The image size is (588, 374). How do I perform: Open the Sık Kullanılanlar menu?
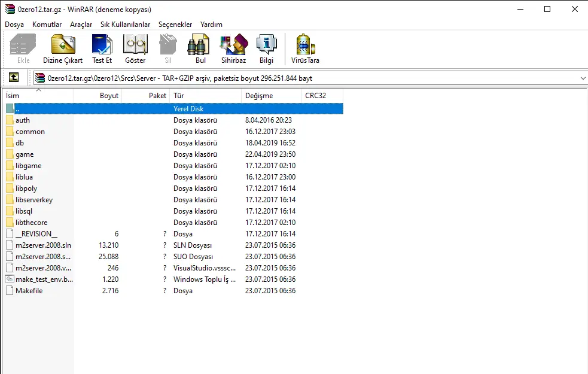click(x=125, y=25)
